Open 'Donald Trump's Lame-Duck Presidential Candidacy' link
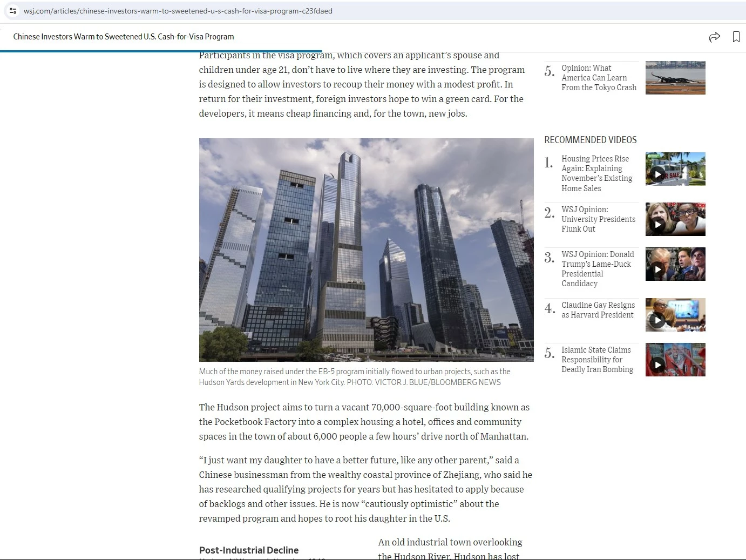The image size is (746, 560). [x=598, y=269]
